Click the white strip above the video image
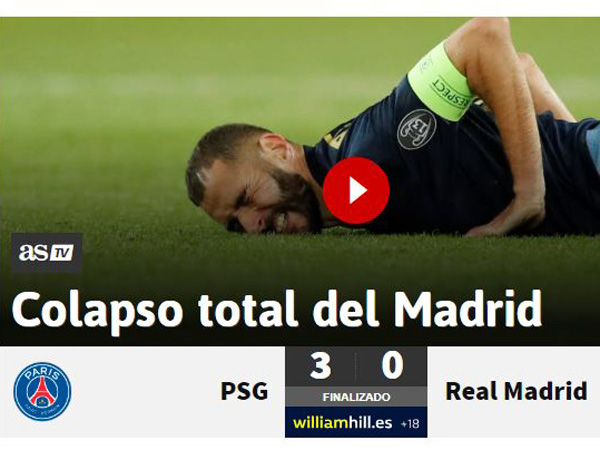600x450 pixels. coord(300,8)
